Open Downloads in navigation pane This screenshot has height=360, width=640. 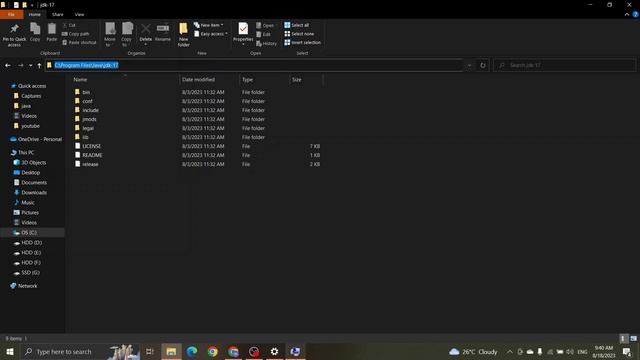click(33, 193)
